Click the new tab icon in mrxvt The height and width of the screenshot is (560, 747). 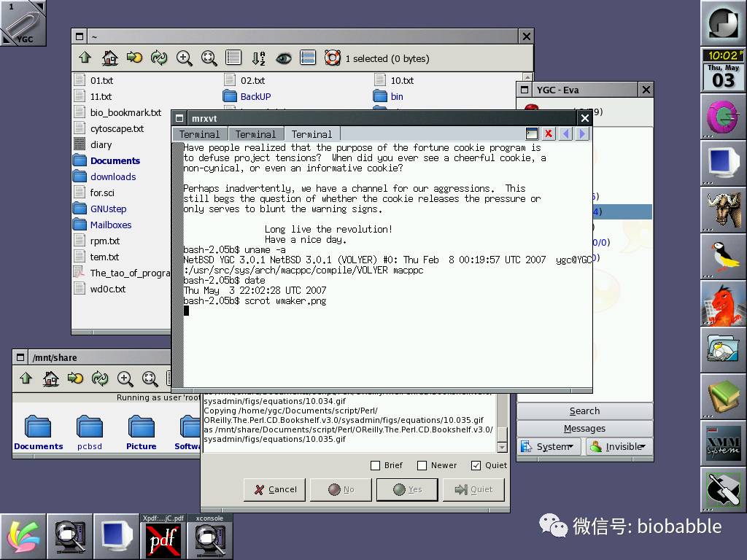click(x=532, y=133)
